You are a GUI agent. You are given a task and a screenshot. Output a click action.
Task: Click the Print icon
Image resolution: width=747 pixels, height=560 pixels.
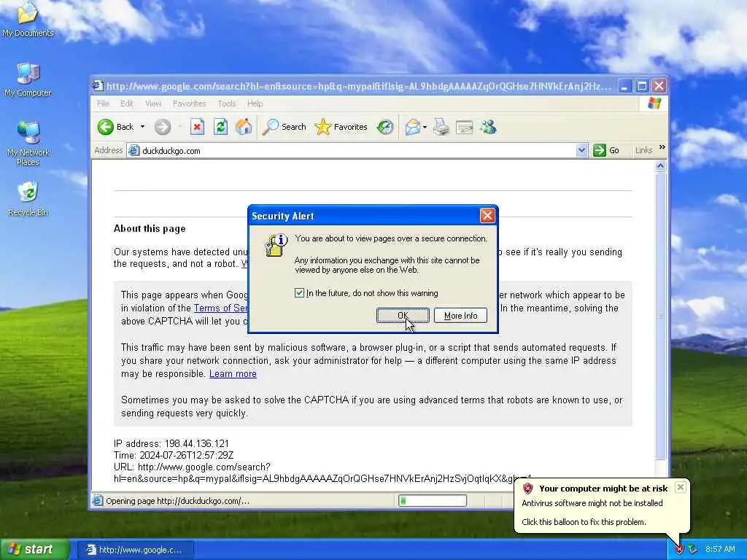[441, 127]
